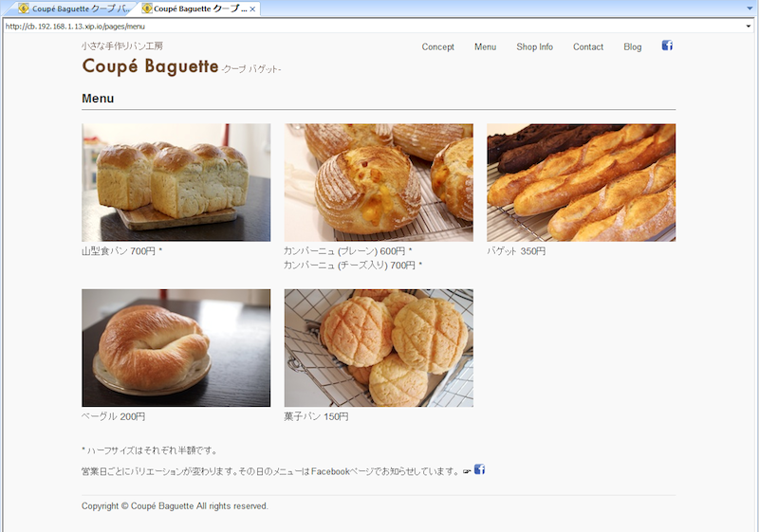Click the Menu page heading
The image size is (759, 532).
pos(98,99)
